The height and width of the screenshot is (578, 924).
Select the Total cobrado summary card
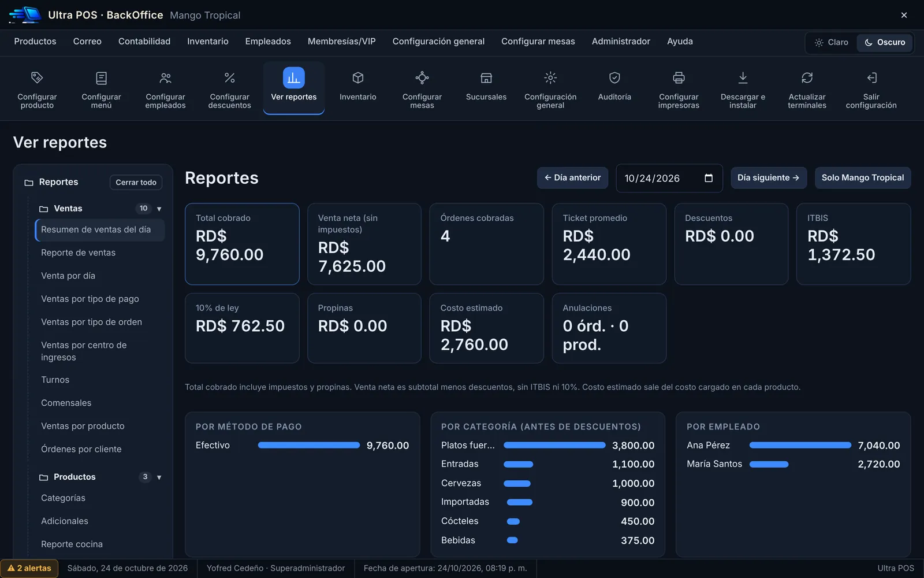[242, 244]
